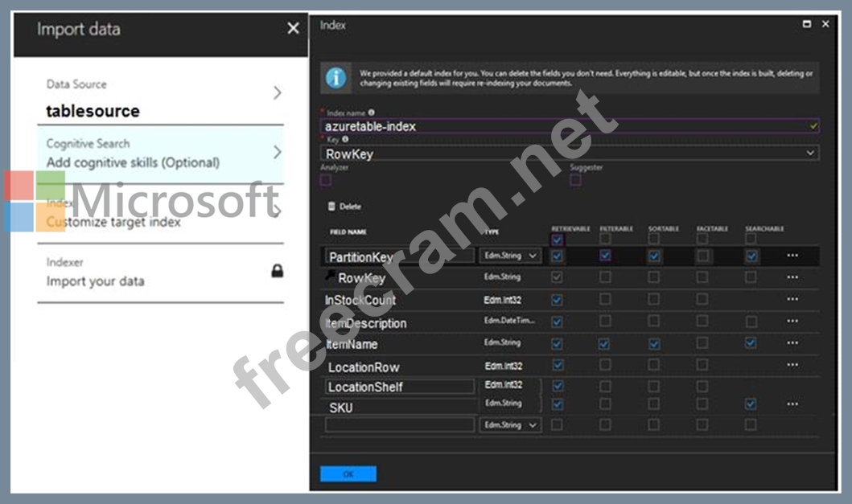Uncheck Sortable for the ItemName field
Viewport: 852px width, 504px height.
(x=654, y=344)
